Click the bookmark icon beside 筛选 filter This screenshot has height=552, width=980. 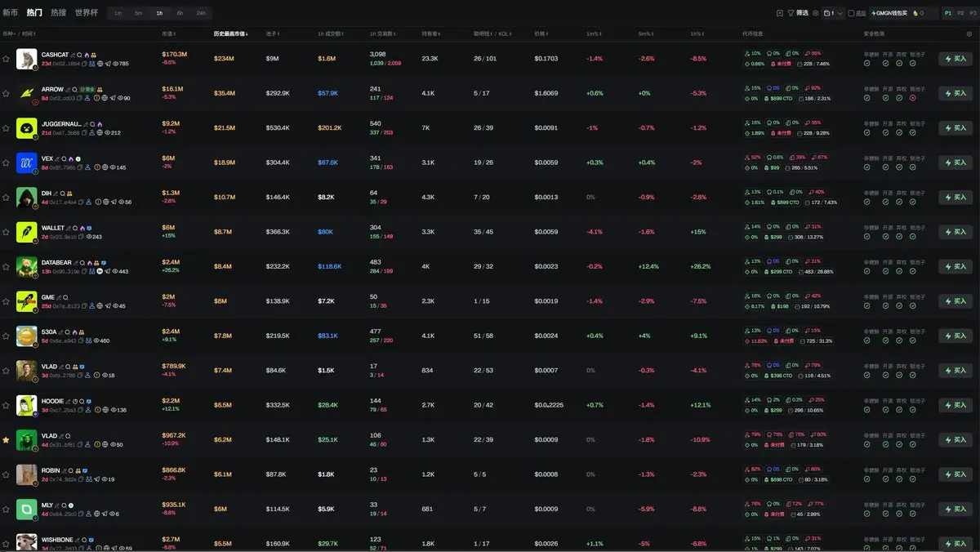[x=780, y=13]
